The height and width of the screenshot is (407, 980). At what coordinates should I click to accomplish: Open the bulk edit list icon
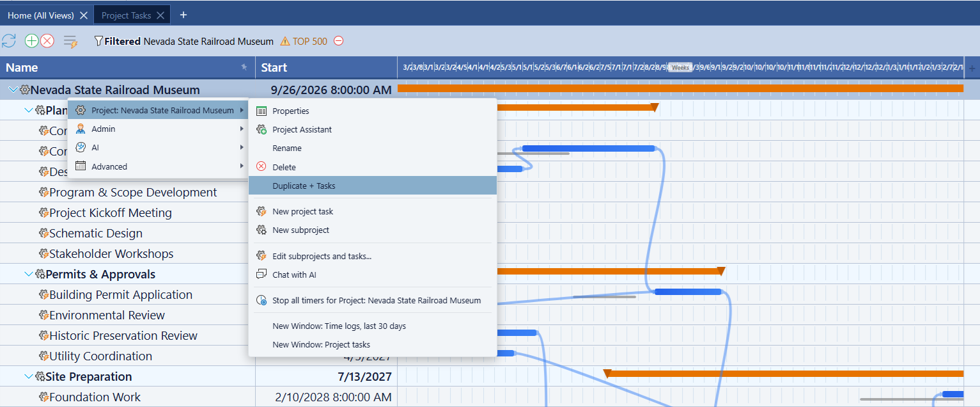coord(70,42)
